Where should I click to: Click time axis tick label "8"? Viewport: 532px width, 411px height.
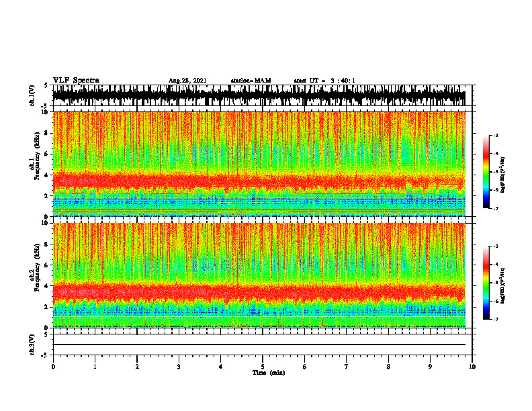click(x=388, y=367)
